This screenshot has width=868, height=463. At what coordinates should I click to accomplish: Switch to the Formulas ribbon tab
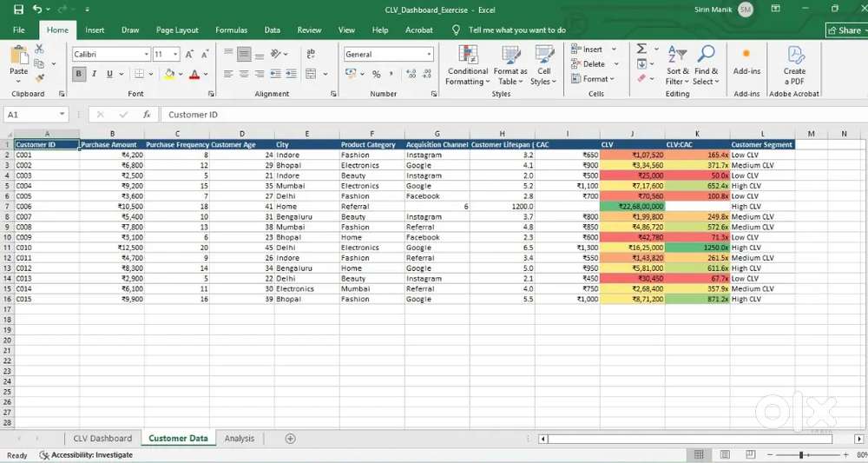click(x=232, y=30)
